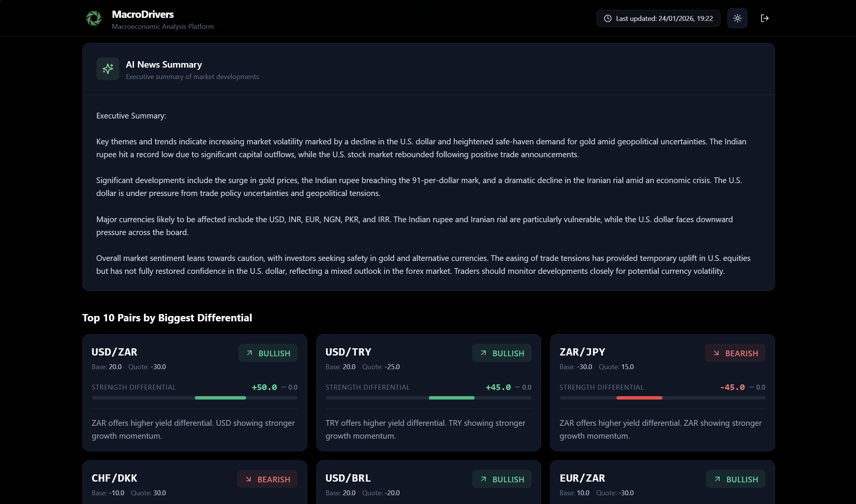Click the MacroDrivers platform name
This screenshot has width=856, height=504.
click(x=143, y=14)
